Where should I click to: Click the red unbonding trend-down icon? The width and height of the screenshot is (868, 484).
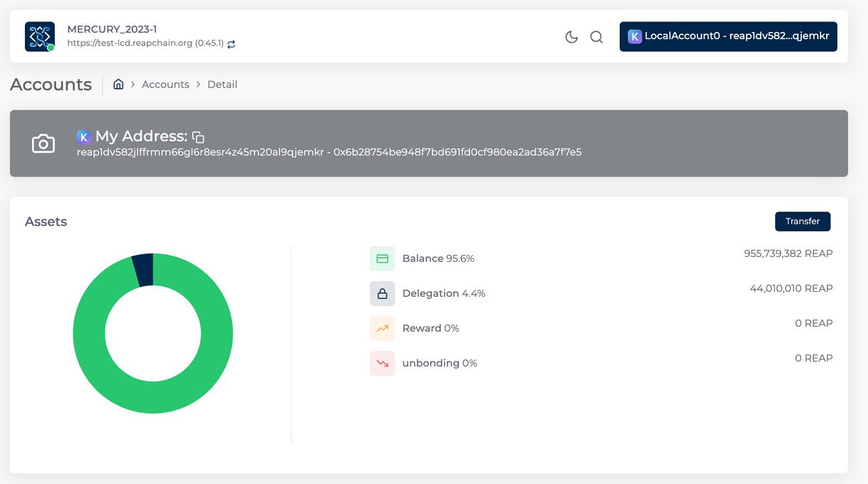click(382, 363)
